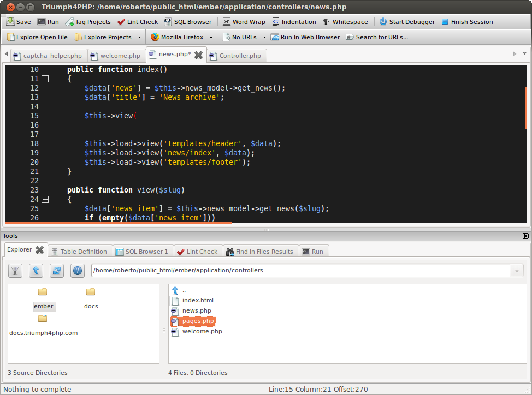
Task: Click the Save toolbar icon
Action: coord(19,22)
